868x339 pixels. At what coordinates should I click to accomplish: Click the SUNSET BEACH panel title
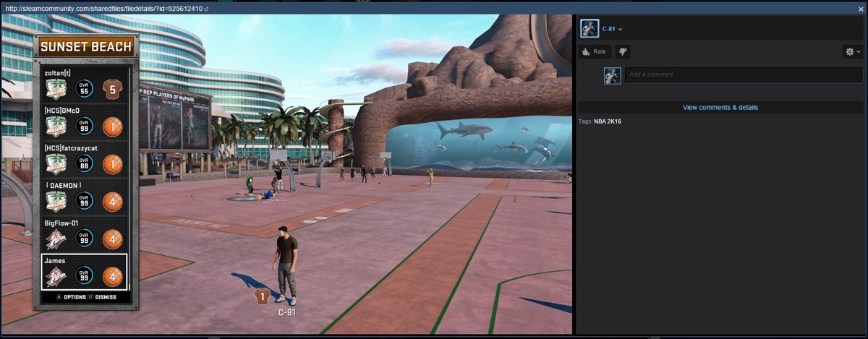pyautogui.click(x=86, y=46)
